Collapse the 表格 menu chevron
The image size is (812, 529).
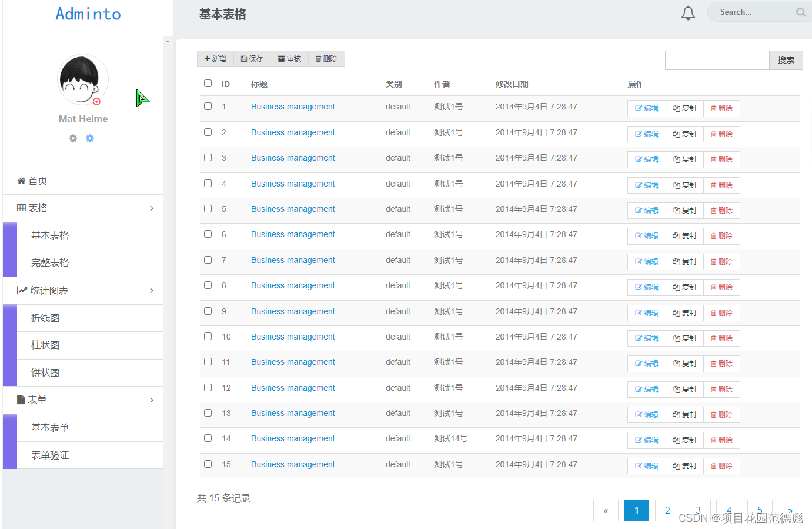(x=152, y=208)
